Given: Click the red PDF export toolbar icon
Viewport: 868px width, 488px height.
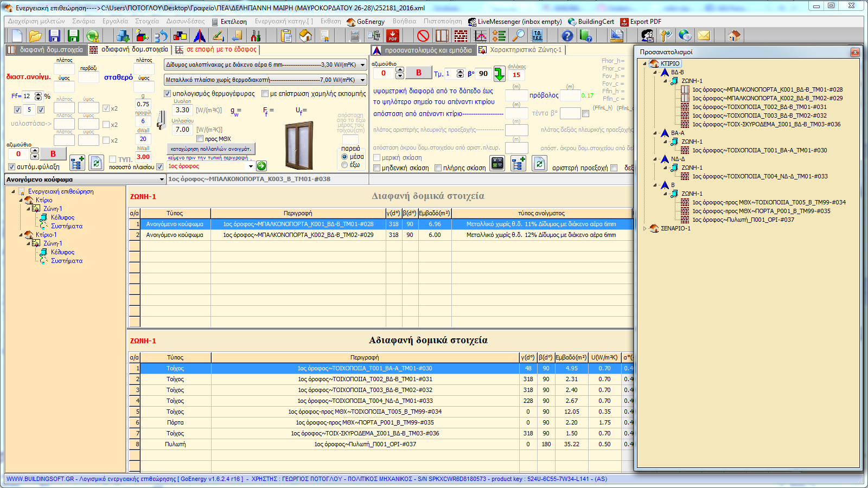Looking at the screenshot, I should [393, 36].
